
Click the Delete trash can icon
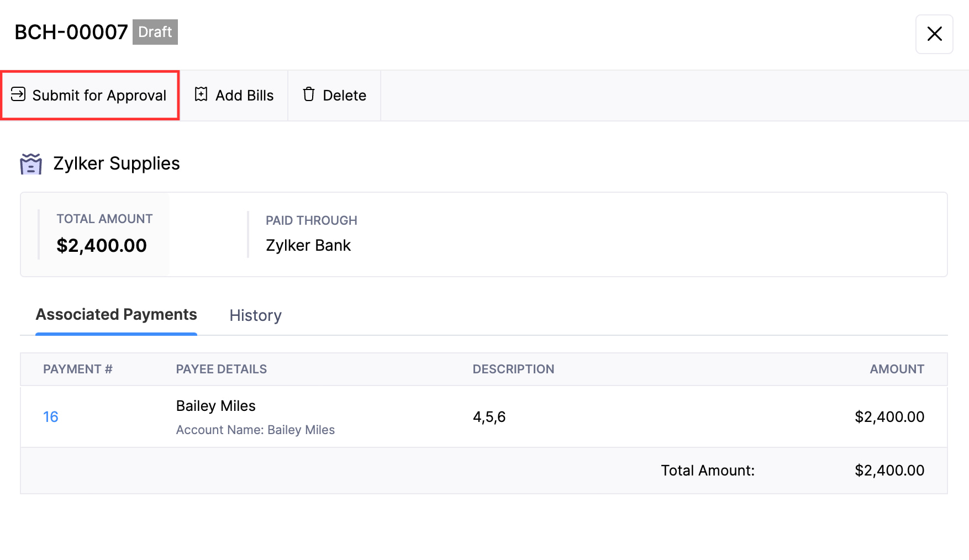[309, 94]
